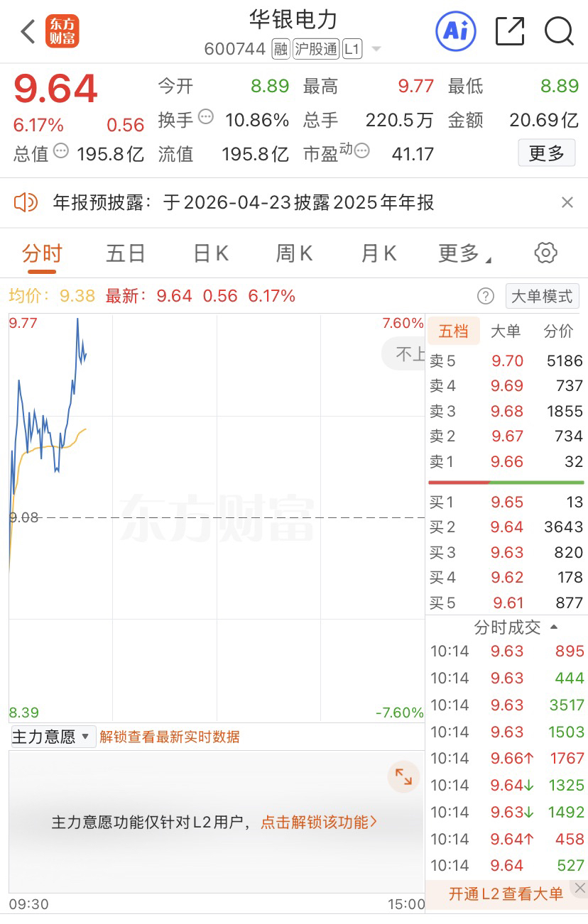Image resolution: width=588 pixels, height=924 pixels.
Task: Tap the 均价 9.38 label
Action: [52, 296]
